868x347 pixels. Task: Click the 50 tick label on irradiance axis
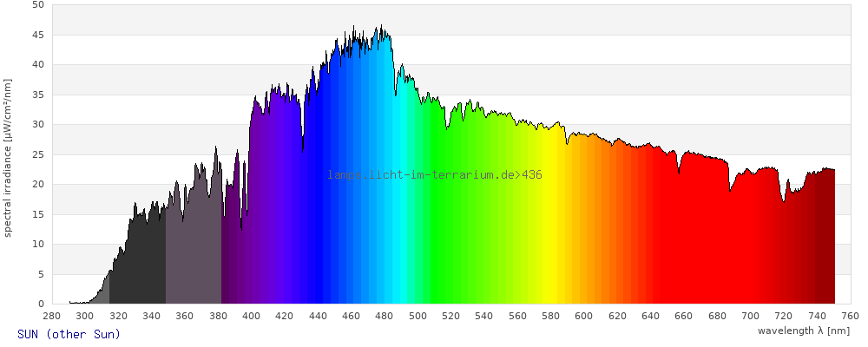(x=37, y=5)
